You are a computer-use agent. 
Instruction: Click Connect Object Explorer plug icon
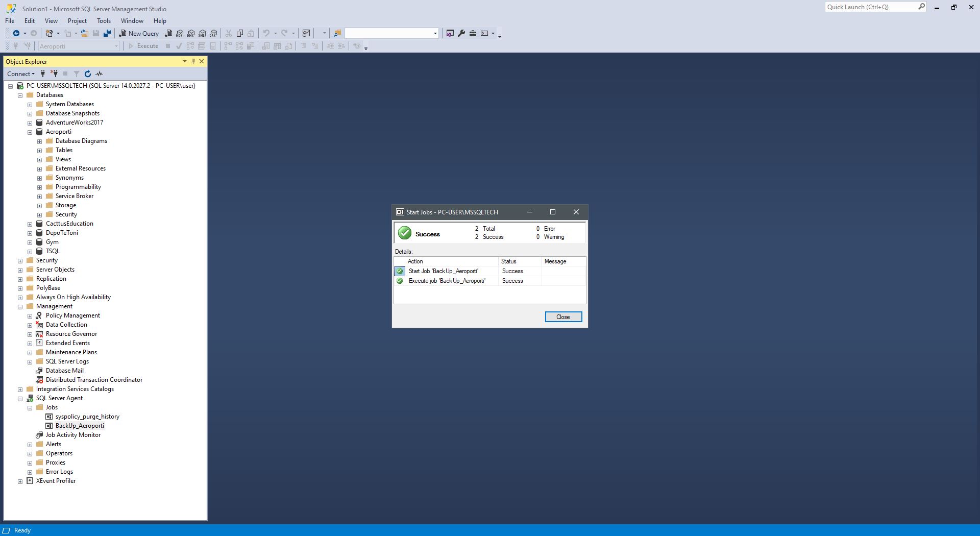click(x=43, y=74)
